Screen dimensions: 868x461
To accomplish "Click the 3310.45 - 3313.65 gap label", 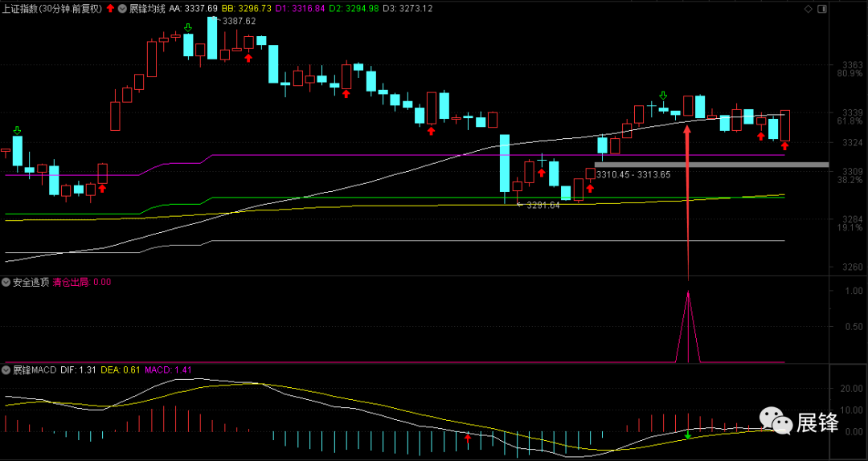I will click(633, 174).
